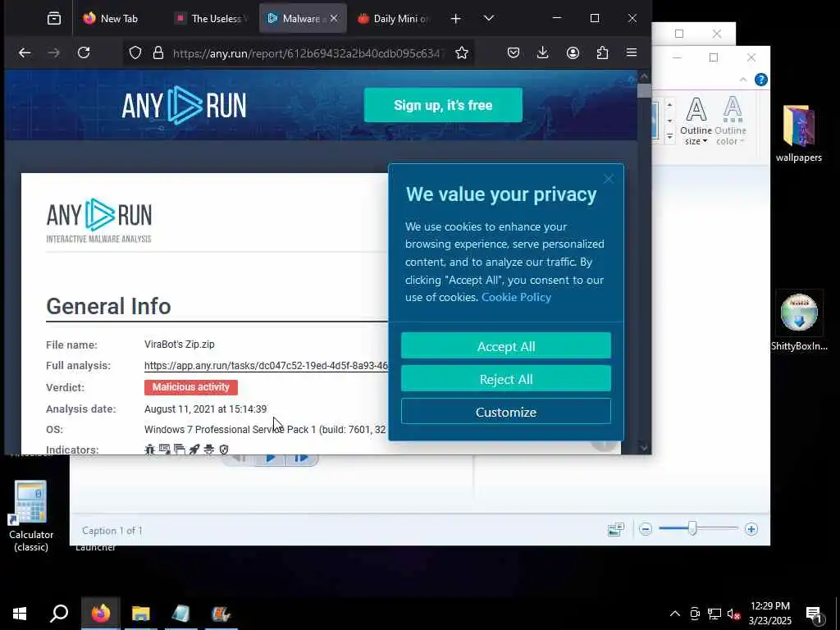The width and height of the screenshot is (840, 630).
Task: Click August 11, 2021 analysis date
Action: tap(205, 409)
